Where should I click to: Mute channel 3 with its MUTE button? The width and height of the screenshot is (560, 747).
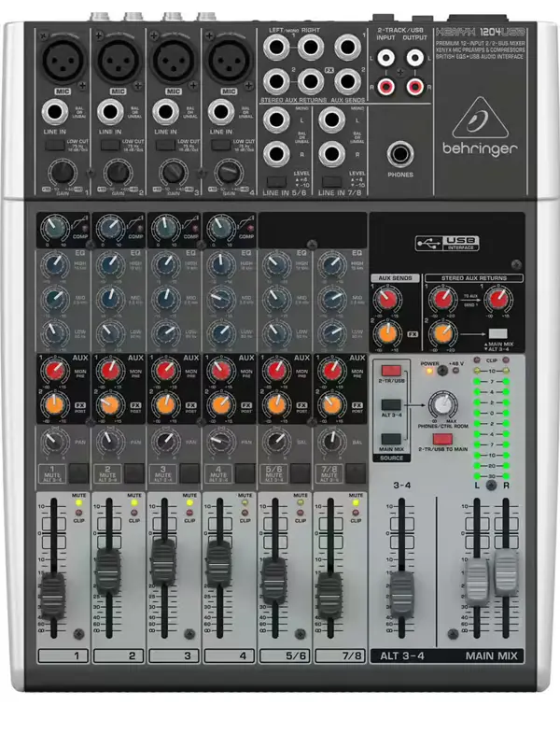tap(189, 473)
